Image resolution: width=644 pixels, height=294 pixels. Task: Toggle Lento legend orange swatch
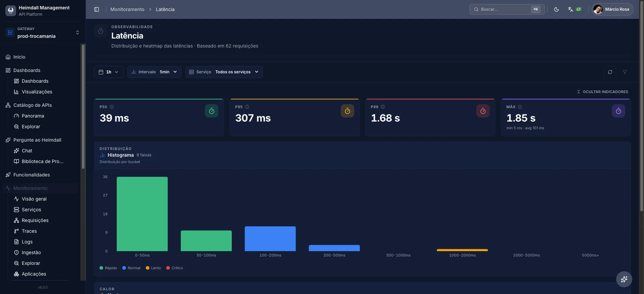point(148,268)
